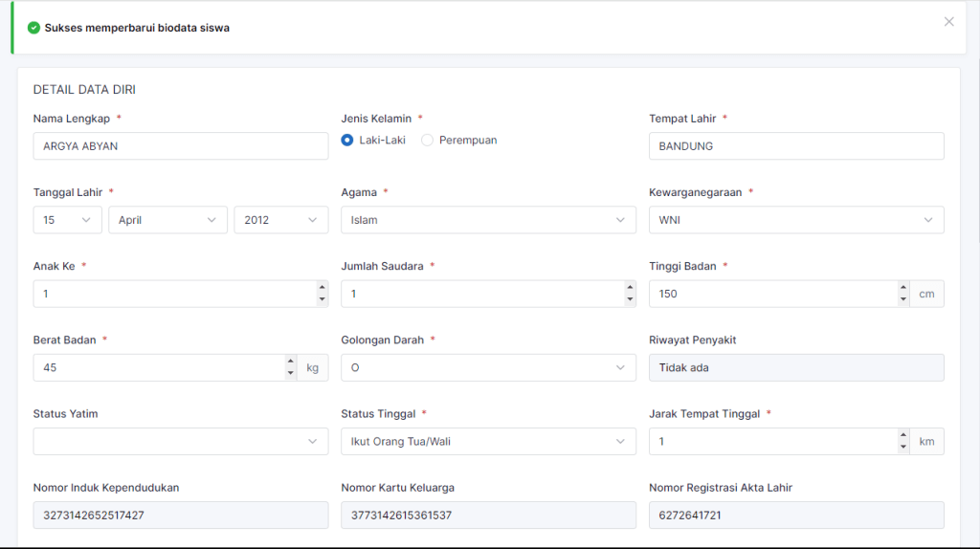The image size is (980, 549).
Task: Expand the Kewarganegaraan dropdown
Action: click(x=795, y=220)
